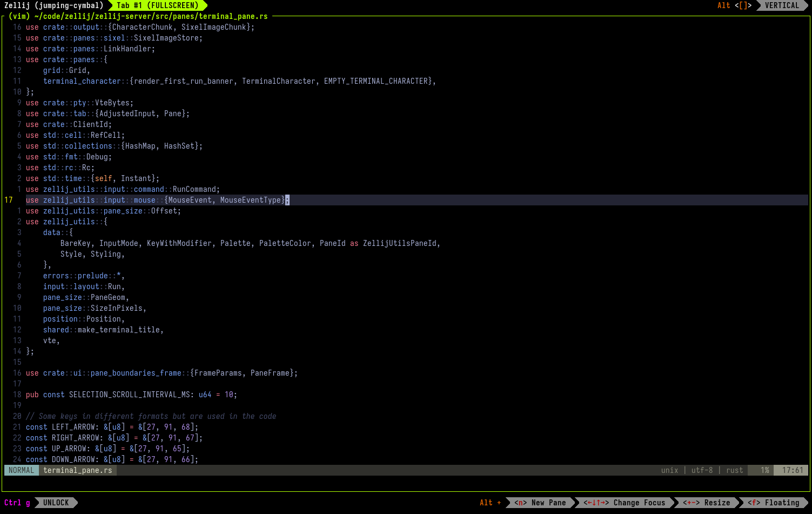Click the Resize shortcut ribbon
812x514 pixels.
[x=707, y=503]
